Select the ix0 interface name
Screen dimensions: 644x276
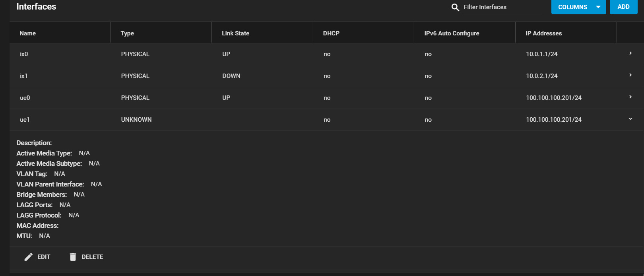point(24,54)
